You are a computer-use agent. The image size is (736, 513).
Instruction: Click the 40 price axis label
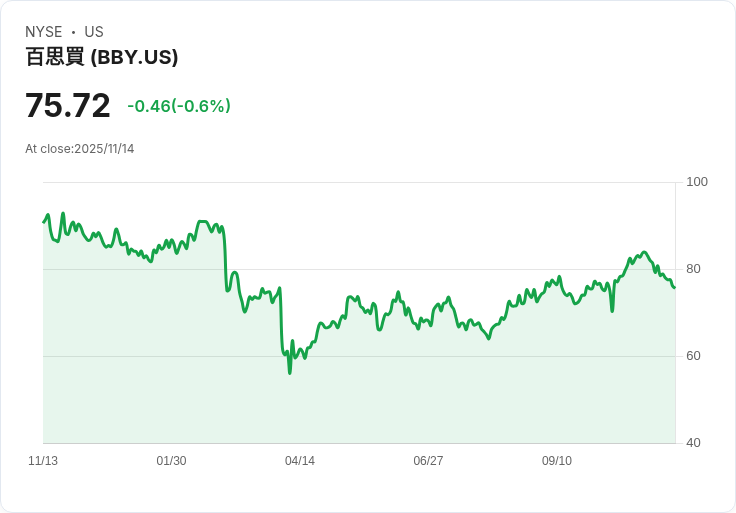click(694, 443)
